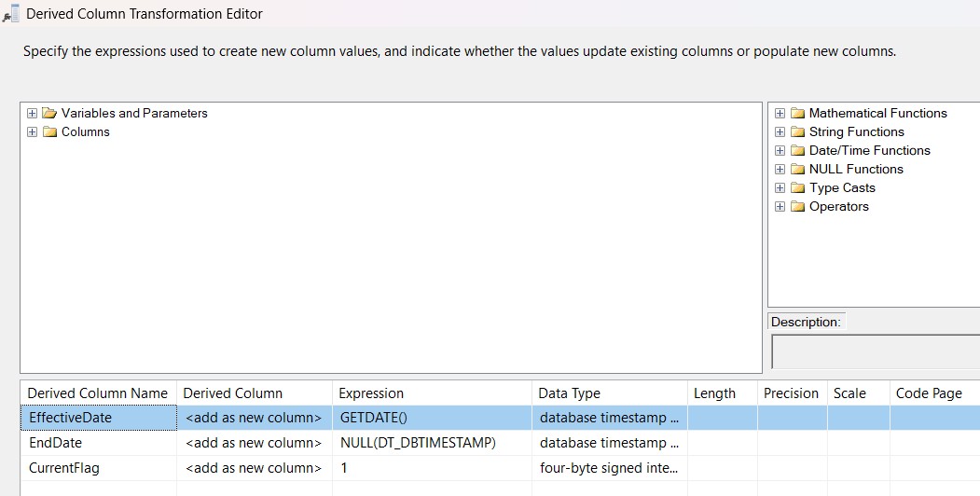Image resolution: width=980 pixels, height=496 pixels.
Task: Open data type cell for EndDate row
Action: tap(608, 443)
